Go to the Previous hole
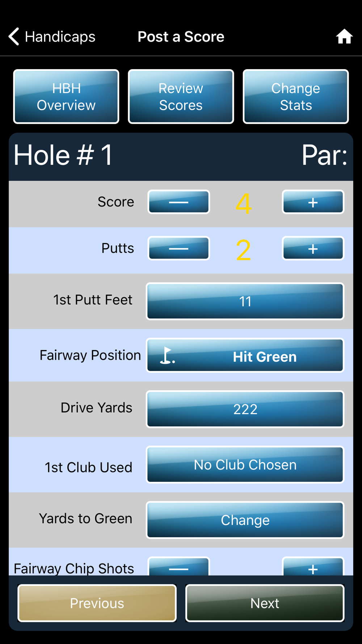The image size is (362, 644). click(97, 603)
